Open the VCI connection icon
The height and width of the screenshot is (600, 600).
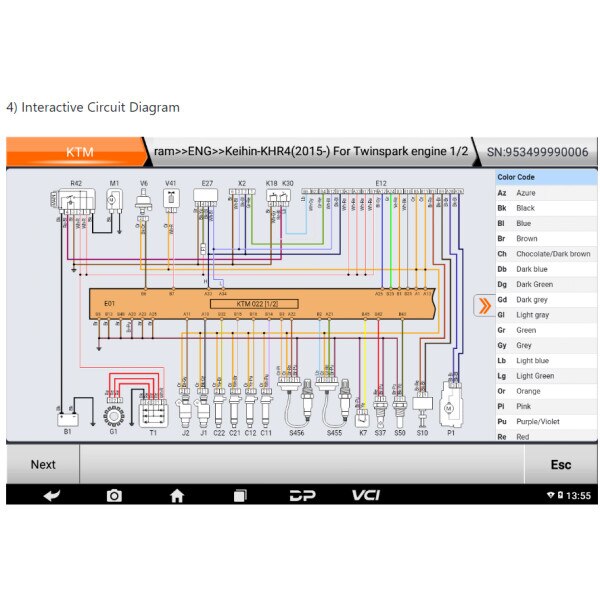pos(365,495)
